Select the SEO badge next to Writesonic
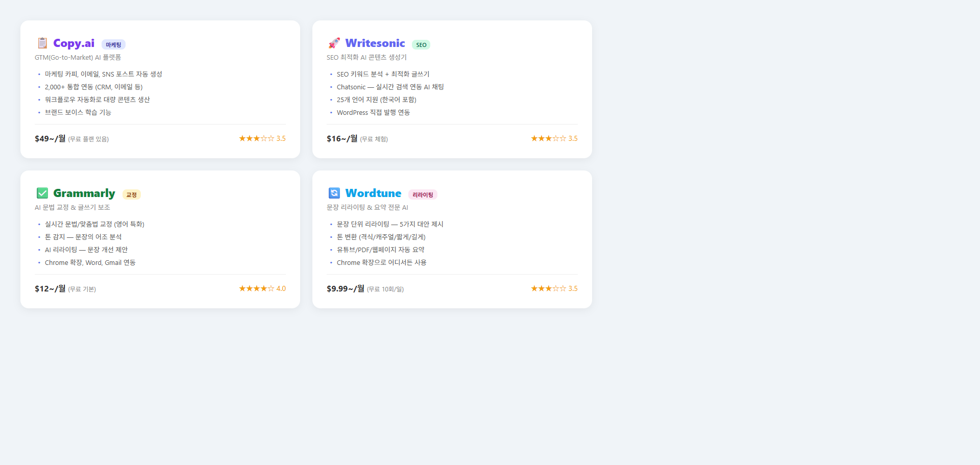The image size is (980, 465). tap(421, 44)
